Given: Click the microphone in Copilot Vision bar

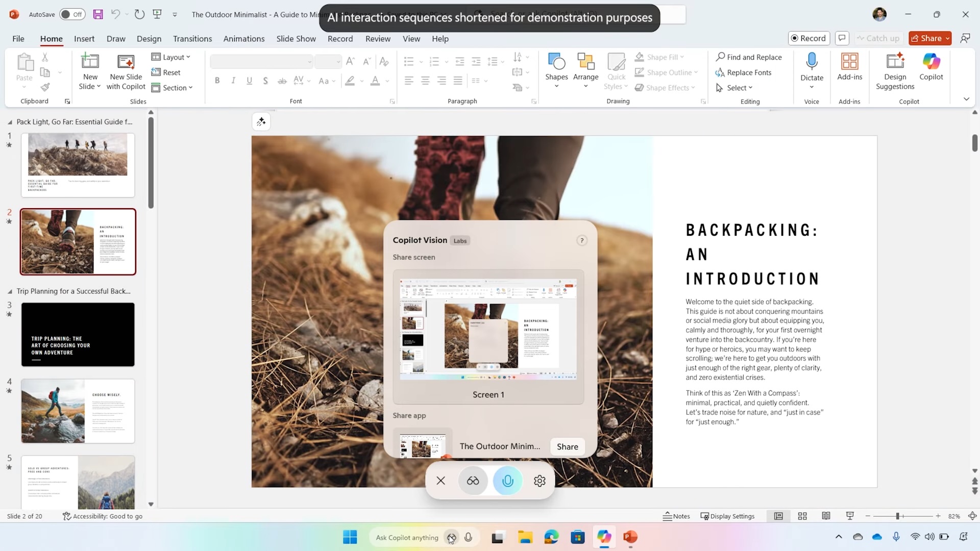Looking at the screenshot, I should [x=507, y=480].
